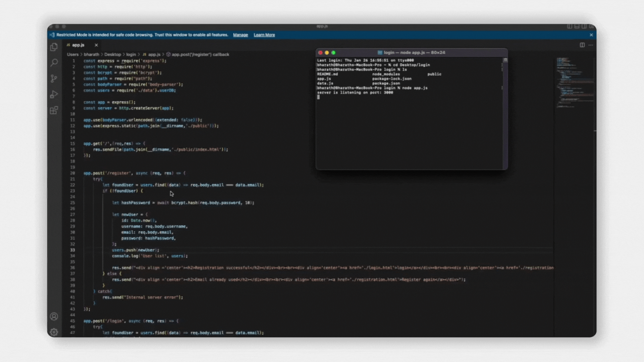Open the Manage settings gear icon

coord(54,332)
